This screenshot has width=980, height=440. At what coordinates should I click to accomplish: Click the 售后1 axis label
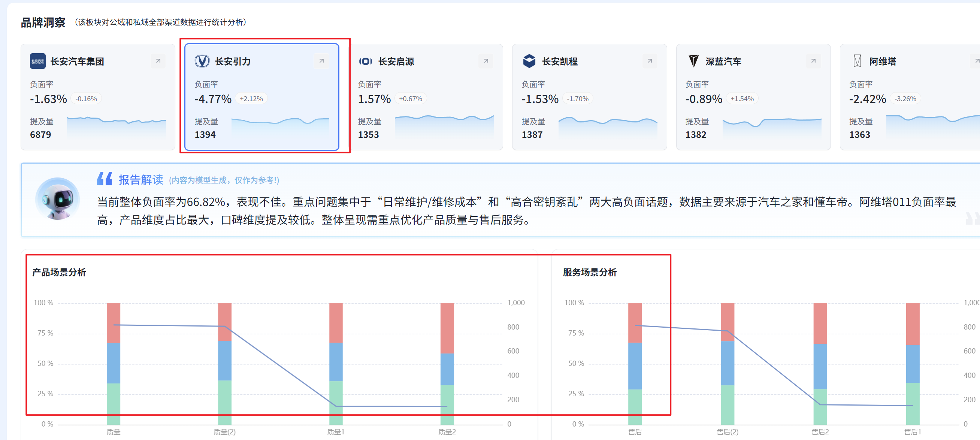913,432
